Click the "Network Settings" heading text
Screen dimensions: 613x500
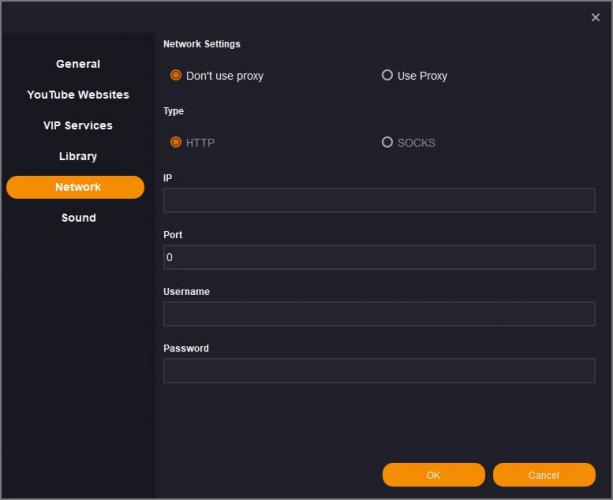click(201, 44)
